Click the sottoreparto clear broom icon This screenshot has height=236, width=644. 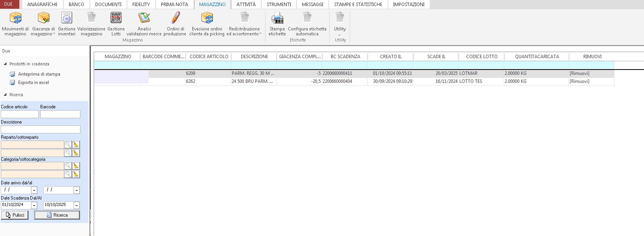pyautogui.click(x=76, y=153)
